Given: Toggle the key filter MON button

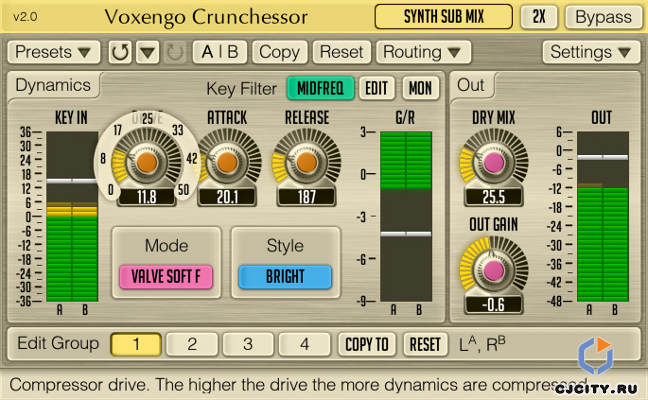Looking at the screenshot, I should tap(420, 88).
